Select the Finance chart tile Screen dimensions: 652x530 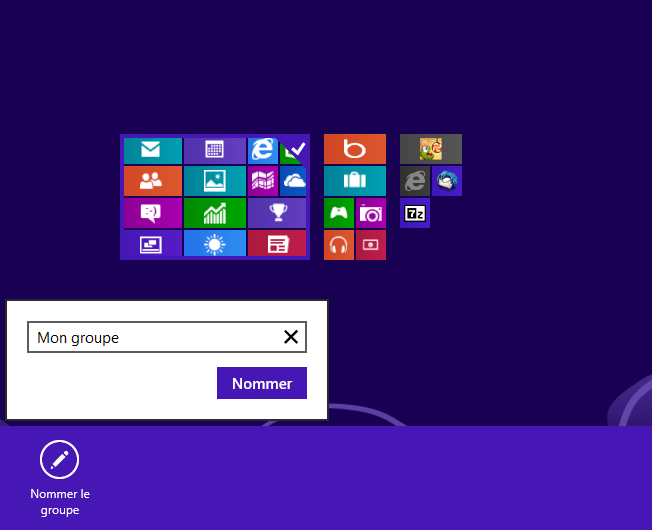[215, 213]
